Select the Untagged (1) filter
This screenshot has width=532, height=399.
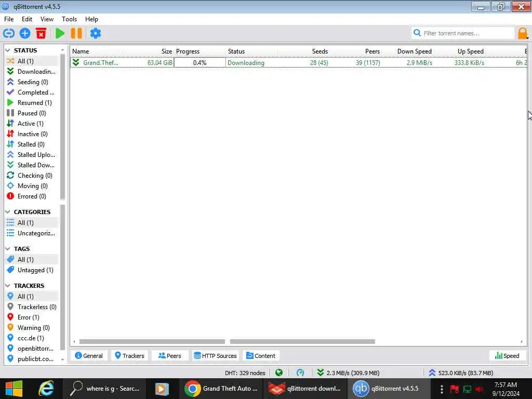click(32, 270)
